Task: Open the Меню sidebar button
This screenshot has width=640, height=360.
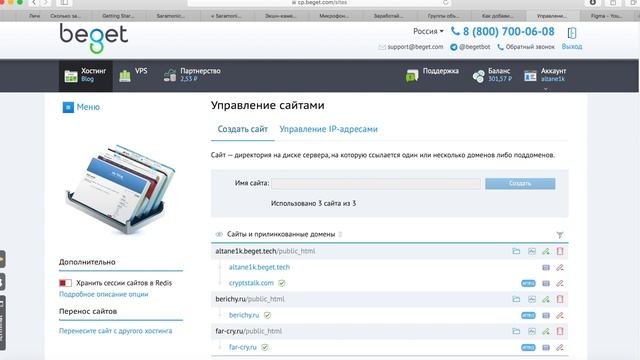Action: pos(81,107)
